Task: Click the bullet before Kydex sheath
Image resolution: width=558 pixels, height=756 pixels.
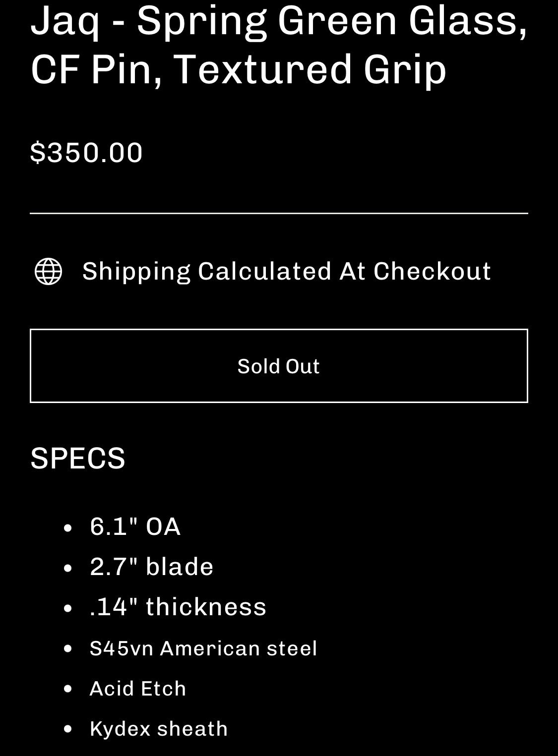Action: [68, 729]
